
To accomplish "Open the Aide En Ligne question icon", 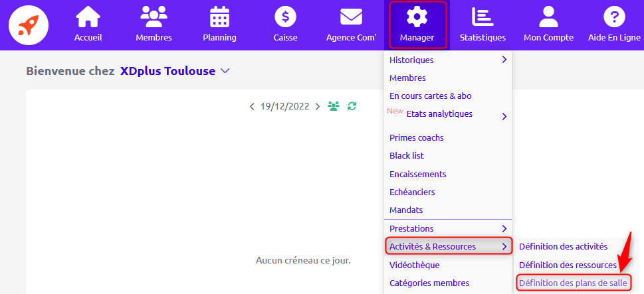I will [614, 17].
